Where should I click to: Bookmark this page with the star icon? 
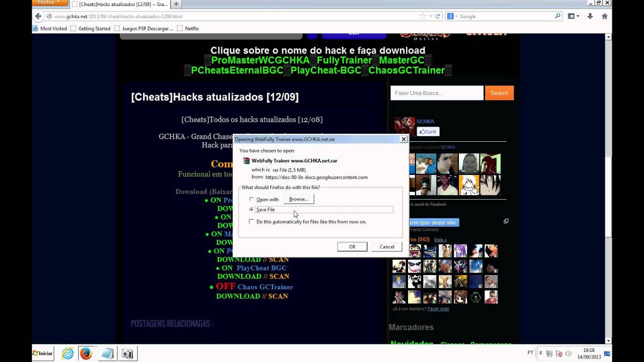pos(423,16)
